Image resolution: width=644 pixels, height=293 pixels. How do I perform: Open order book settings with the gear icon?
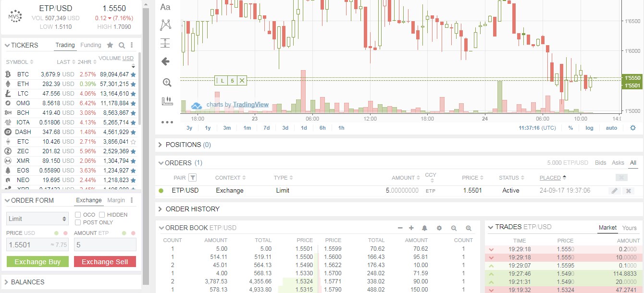pyautogui.click(x=439, y=228)
